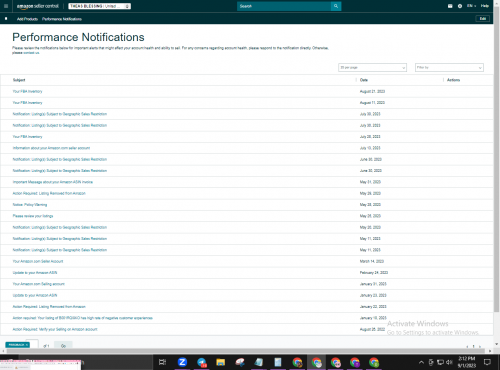500x370 pixels.
Task: Open Your FBA Inventory from August 21
Action: click(27, 91)
